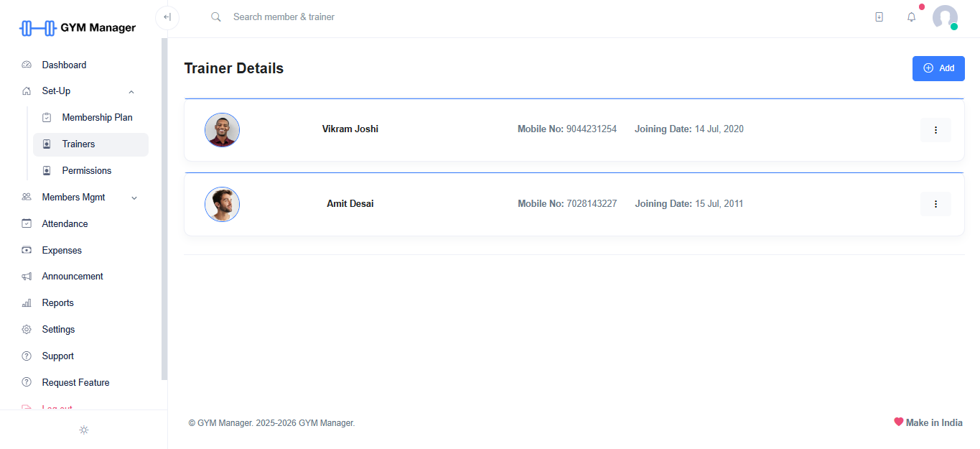The height and width of the screenshot is (449, 980).
Task: Open the user profile avatar
Action: pyautogui.click(x=945, y=17)
